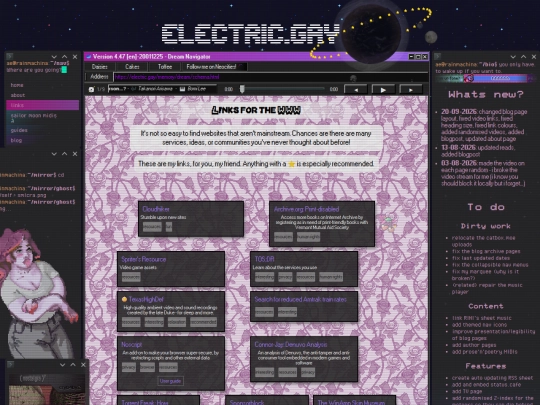Click the small pixel creature beside Archive.org card
This screenshot has width=540, height=405.
pos(388,224)
